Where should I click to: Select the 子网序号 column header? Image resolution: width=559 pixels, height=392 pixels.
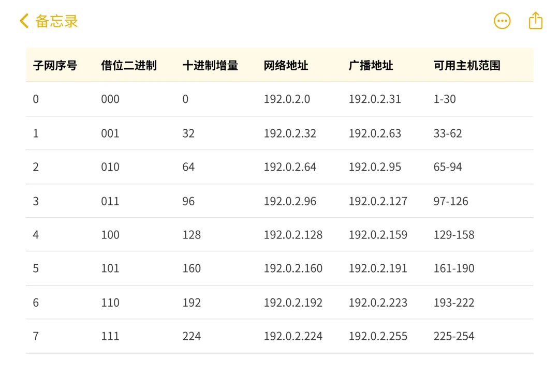(x=55, y=66)
